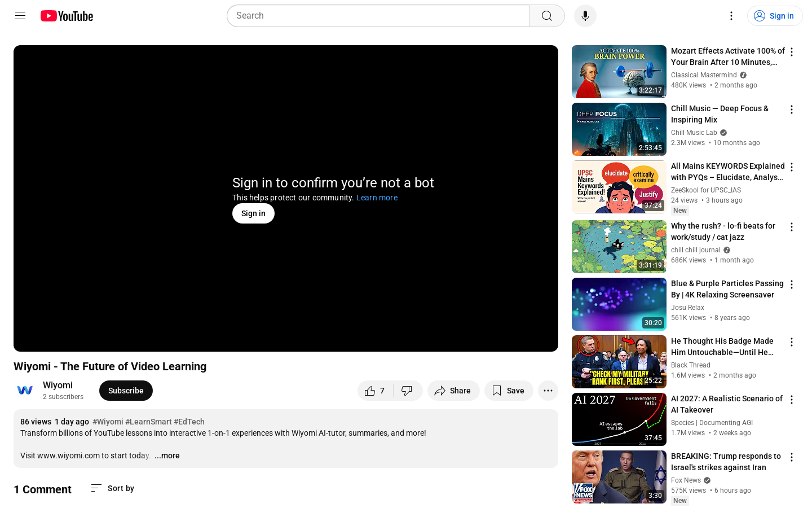812x508 pixels.
Task: Go to the YouTube home logo
Action: (x=67, y=16)
